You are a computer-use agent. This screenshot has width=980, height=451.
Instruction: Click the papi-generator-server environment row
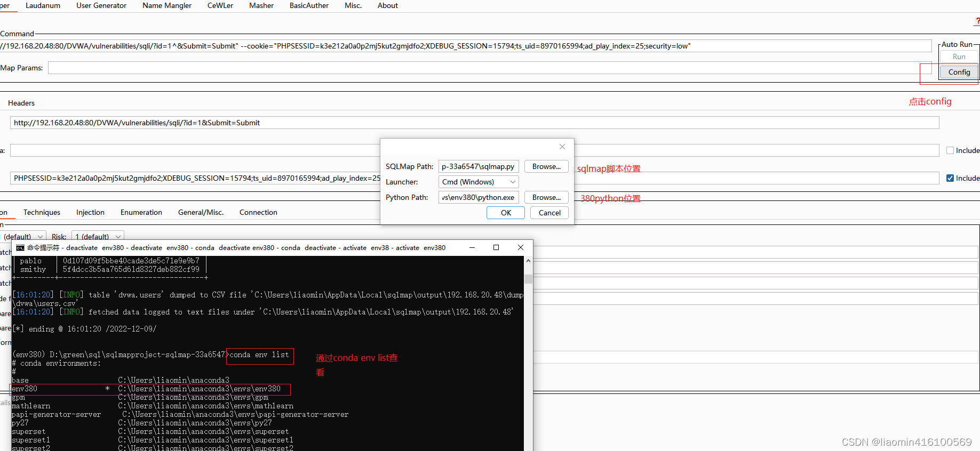point(180,415)
